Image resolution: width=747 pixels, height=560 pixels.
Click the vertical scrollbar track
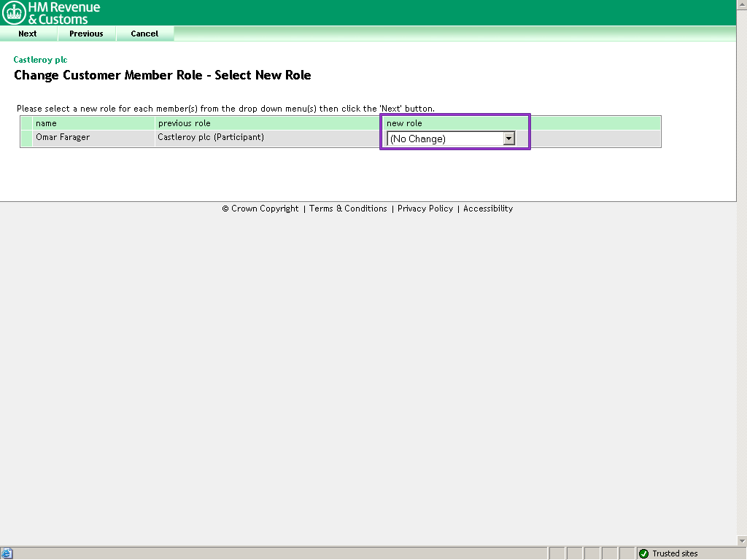point(742,292)
